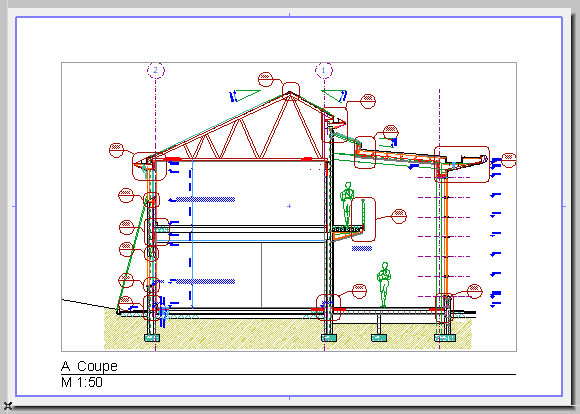Select grid axis bubble labeled 1

(x=324, y=70)
